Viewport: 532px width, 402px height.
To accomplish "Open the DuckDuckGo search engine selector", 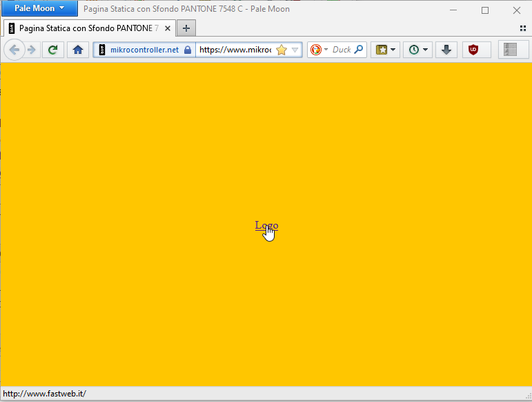I will tap(319, 50).
